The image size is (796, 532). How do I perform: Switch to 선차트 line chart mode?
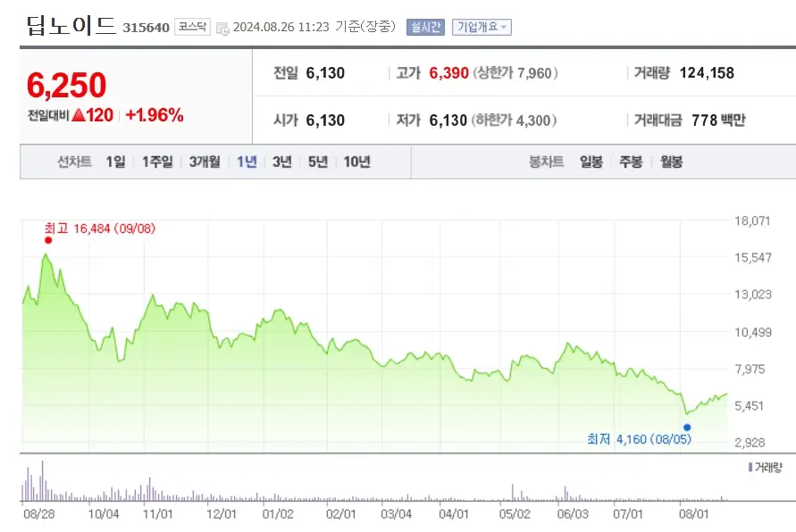coord(73,162)
